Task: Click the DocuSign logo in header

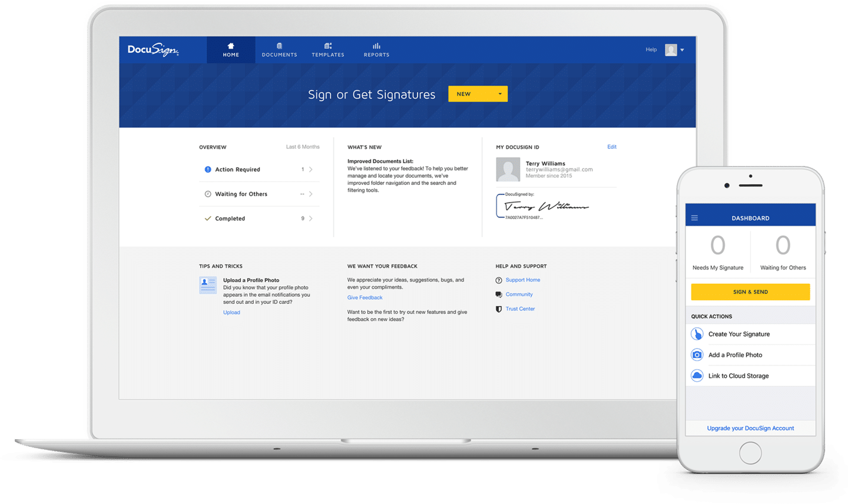Action: pos(153,49)
